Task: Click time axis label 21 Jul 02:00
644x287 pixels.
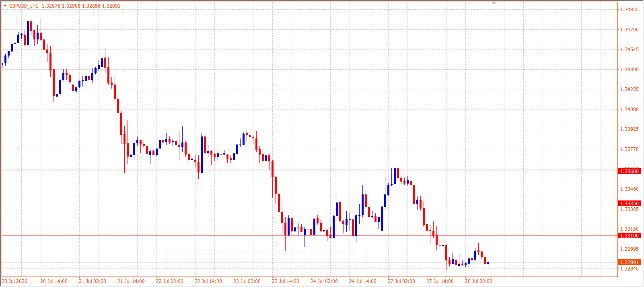Action: click(x=93, y=281)
